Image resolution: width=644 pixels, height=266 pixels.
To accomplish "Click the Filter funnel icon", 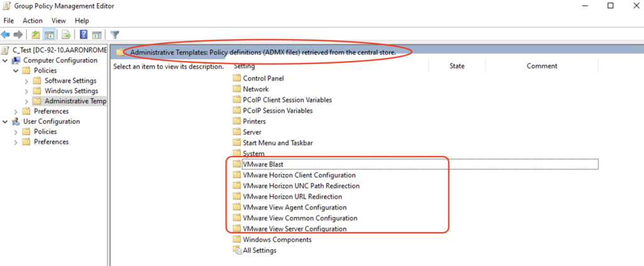I will (115, 35).
